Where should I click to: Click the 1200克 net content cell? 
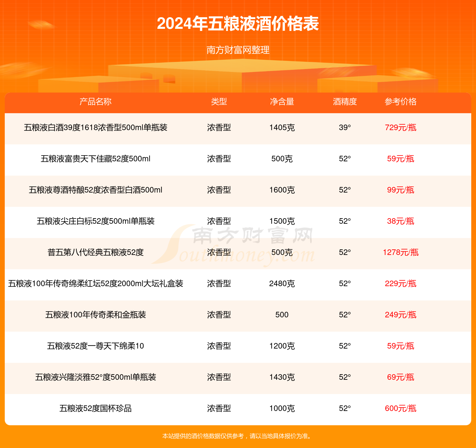[x=282, y=346]
